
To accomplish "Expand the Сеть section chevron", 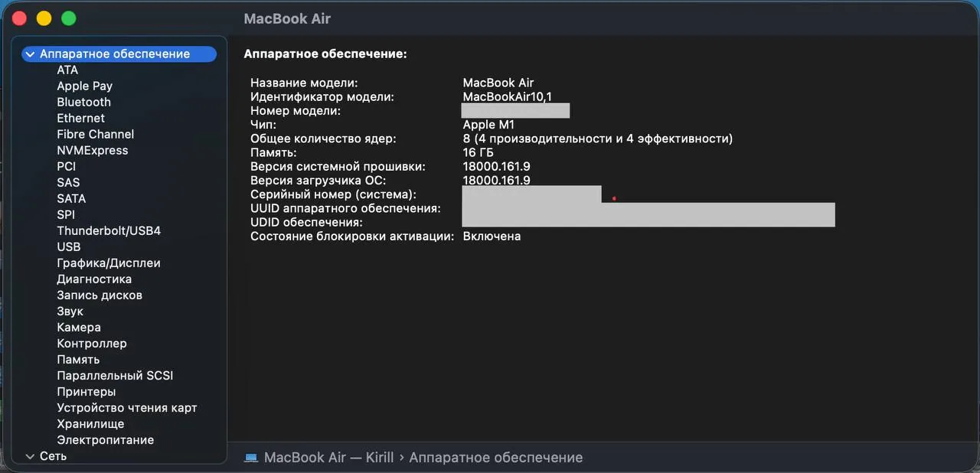I will point(30,456).
